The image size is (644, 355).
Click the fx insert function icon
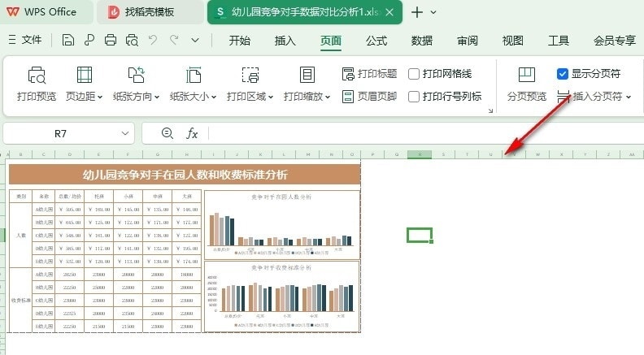click(x=192, y=133)
